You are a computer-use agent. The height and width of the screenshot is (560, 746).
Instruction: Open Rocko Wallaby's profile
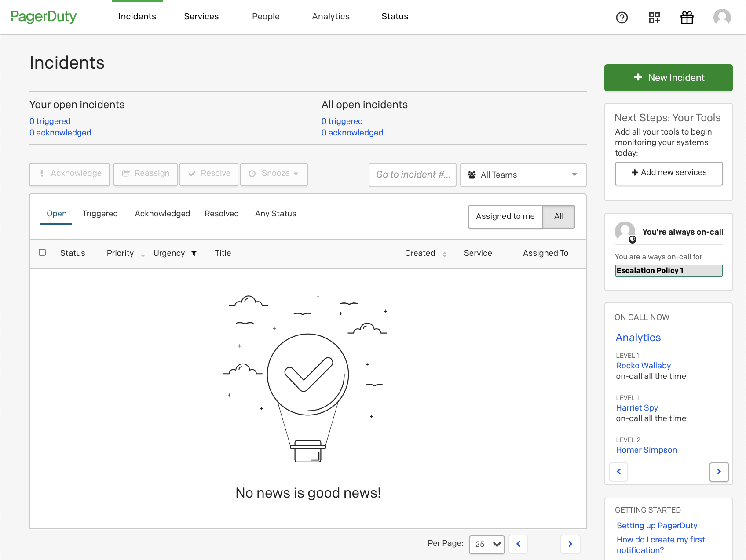coord(644,366)
